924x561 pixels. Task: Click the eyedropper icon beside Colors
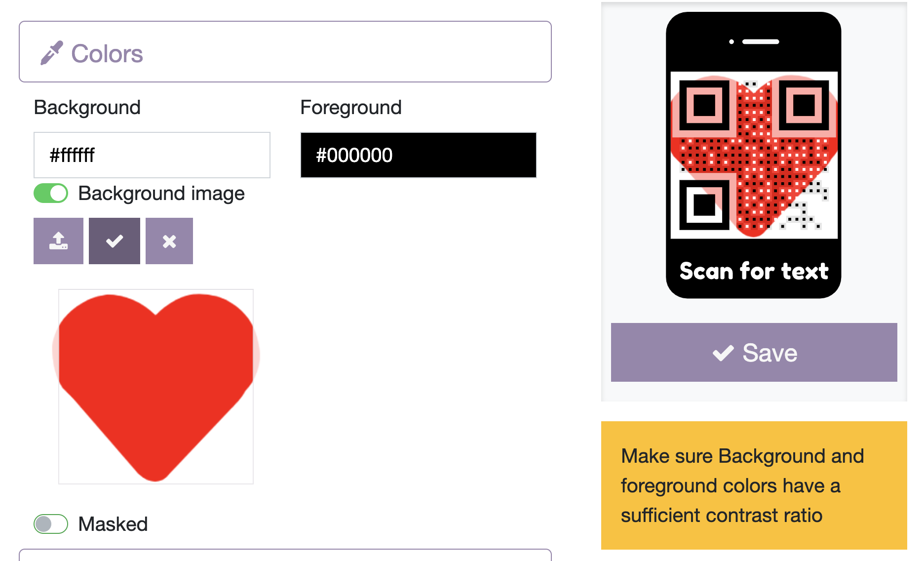point(51,53)
